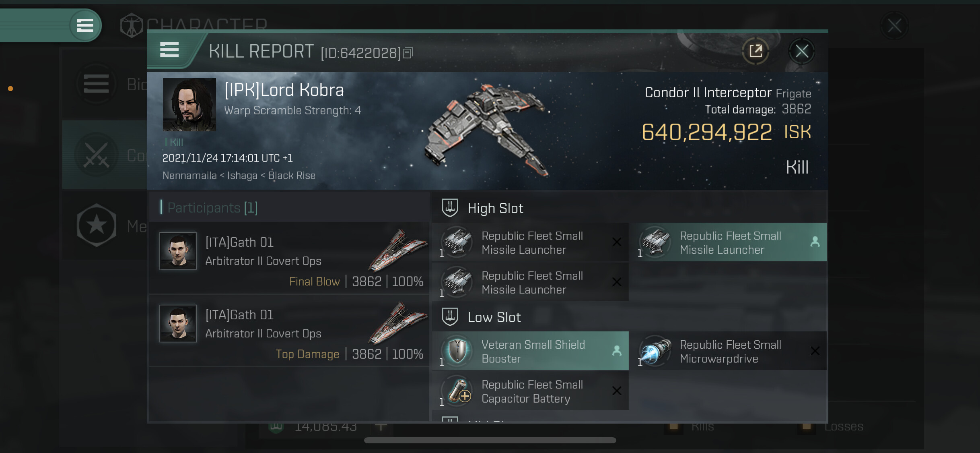Open the top-left main menu button
Screen dimensions: 980x453
[85, 25]
